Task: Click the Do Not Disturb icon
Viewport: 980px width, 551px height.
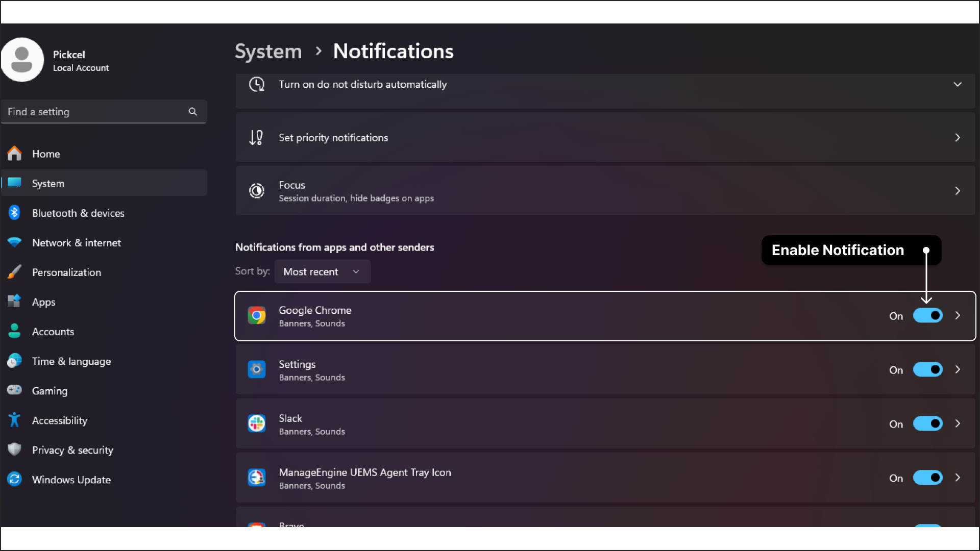Action: click(256, 84)
